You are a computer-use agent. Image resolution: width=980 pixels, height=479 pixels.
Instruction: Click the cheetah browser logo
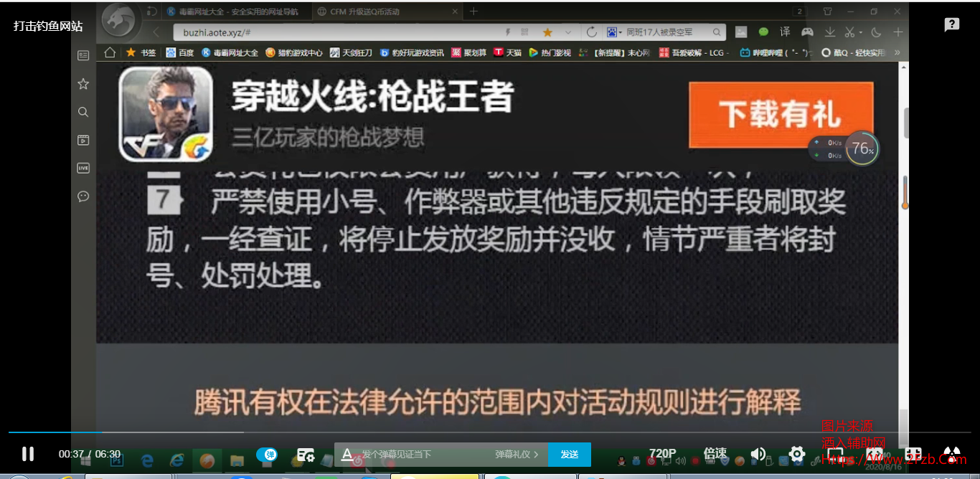point(118,22)
